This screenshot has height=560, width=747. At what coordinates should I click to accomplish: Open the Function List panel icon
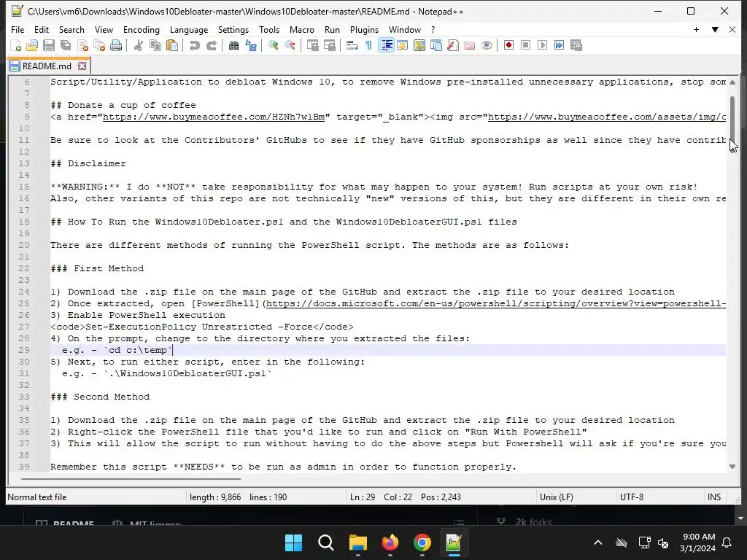[x=453, y=45]
